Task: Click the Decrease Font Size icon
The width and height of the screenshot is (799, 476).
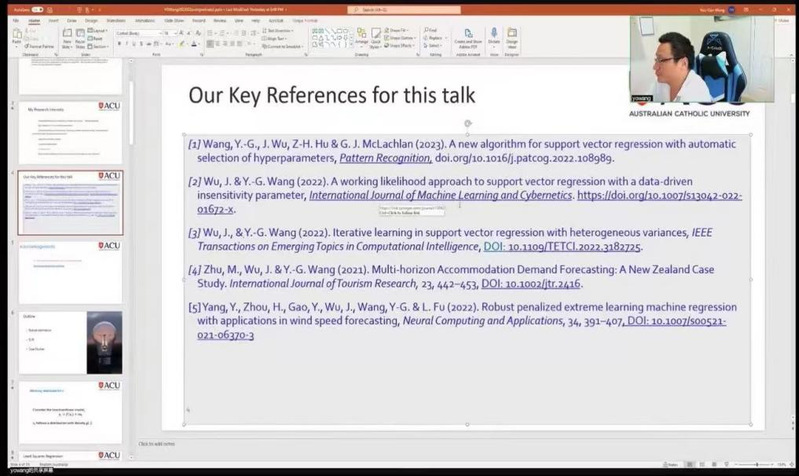Action: pos(189,33)
